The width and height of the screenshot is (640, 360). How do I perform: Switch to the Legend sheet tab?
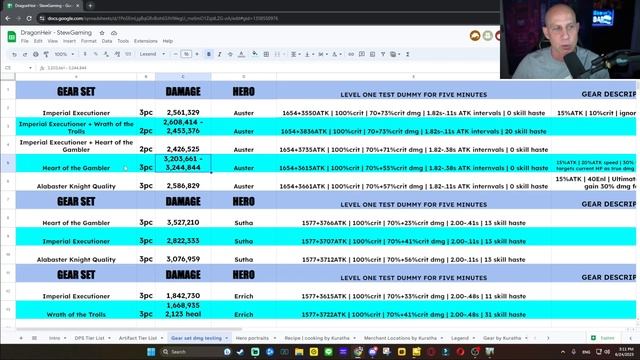(460, 338)
